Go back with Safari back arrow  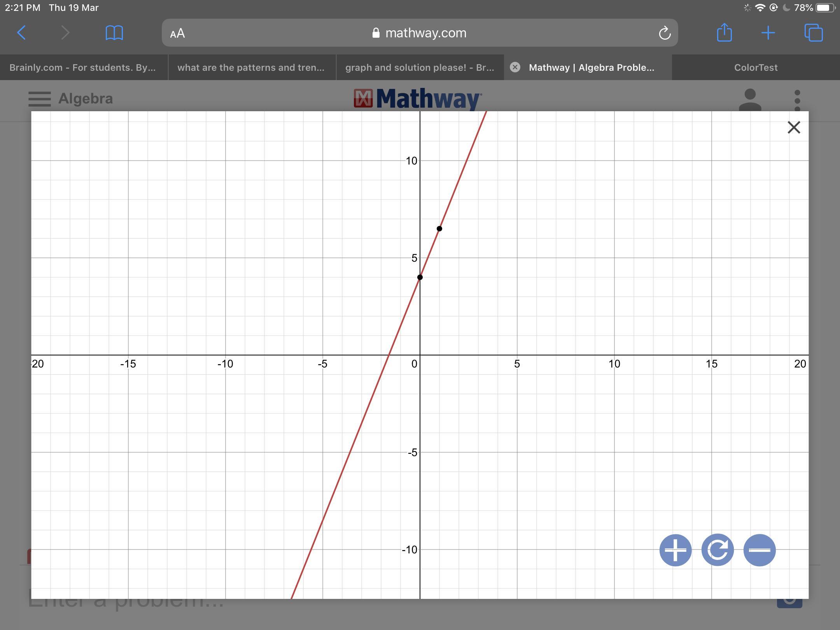click(22, 33)
